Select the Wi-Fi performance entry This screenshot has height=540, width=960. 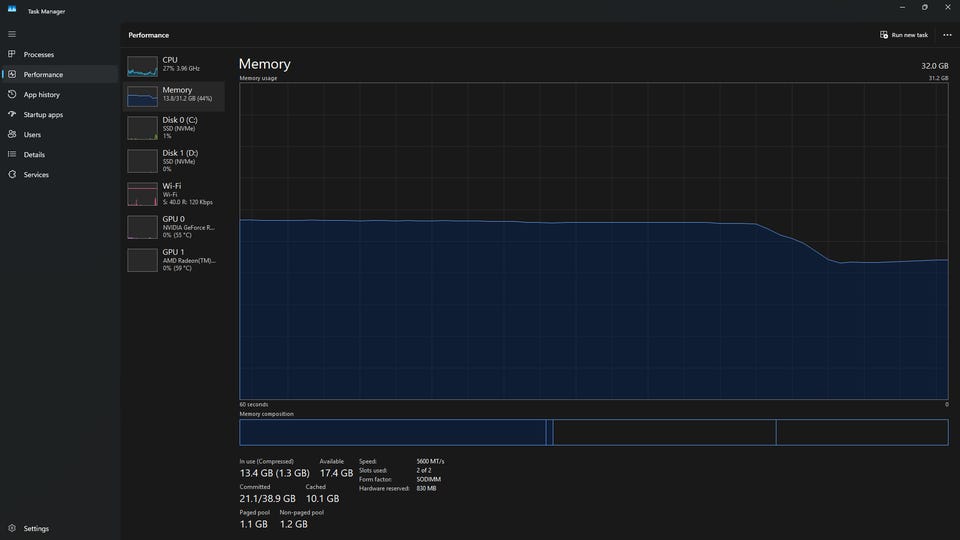point(174,194)
